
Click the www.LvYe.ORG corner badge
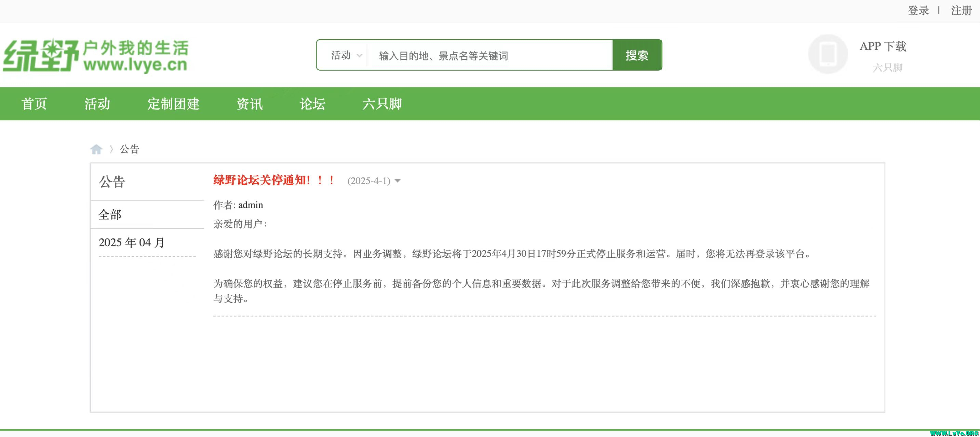pyautogui.click(x=954, y=433)
